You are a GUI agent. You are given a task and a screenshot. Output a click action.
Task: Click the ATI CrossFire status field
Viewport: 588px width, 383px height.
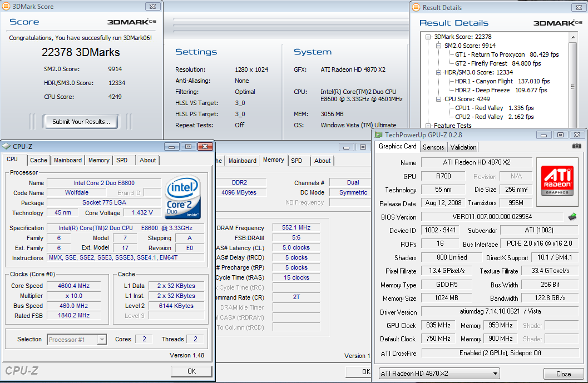click(x=500, y=353)
